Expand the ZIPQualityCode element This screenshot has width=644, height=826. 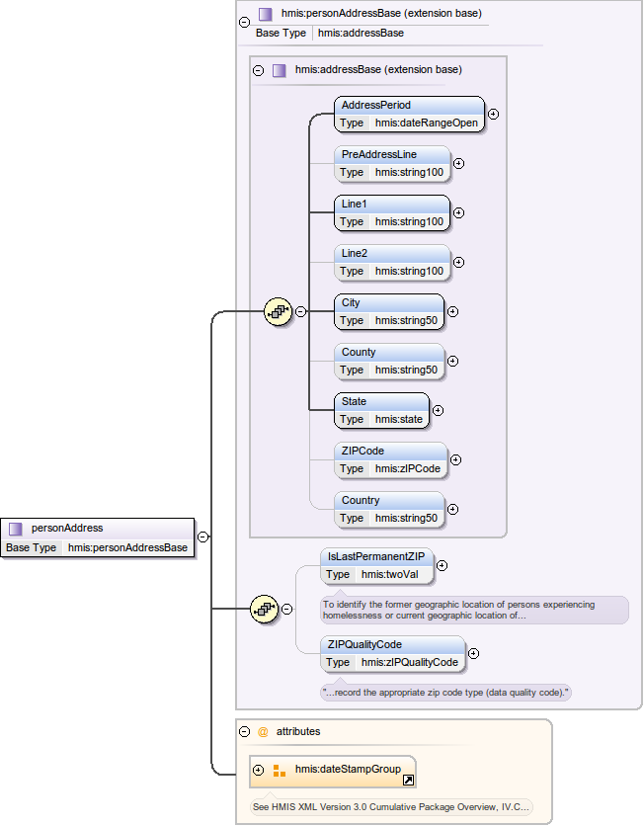(473, 653)
